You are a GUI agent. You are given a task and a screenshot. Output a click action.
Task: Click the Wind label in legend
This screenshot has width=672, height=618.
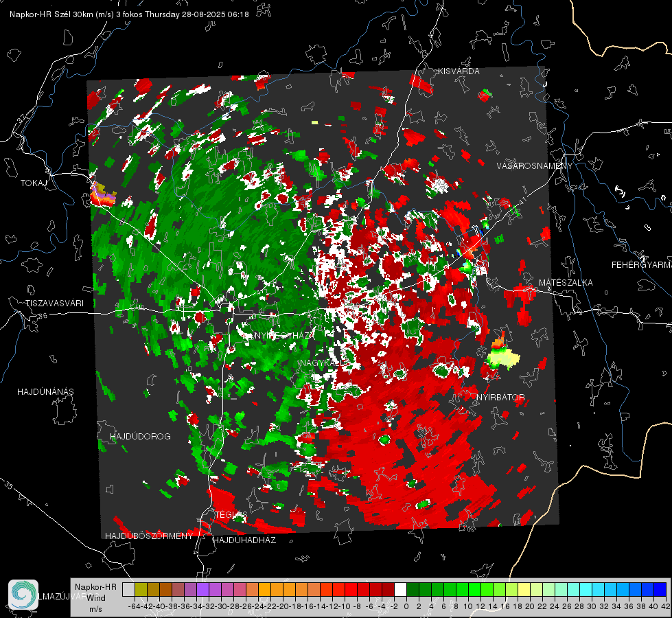pyautogui.click(x=95, y=598)
